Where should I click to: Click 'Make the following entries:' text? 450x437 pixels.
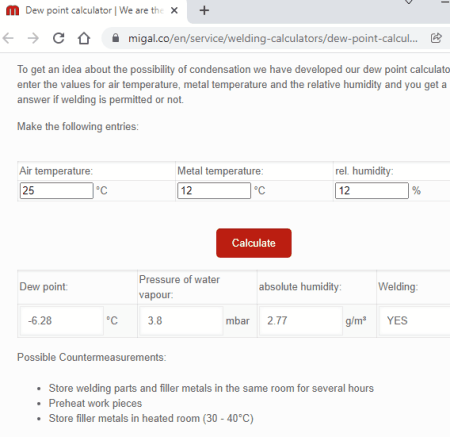click(78, 127)
